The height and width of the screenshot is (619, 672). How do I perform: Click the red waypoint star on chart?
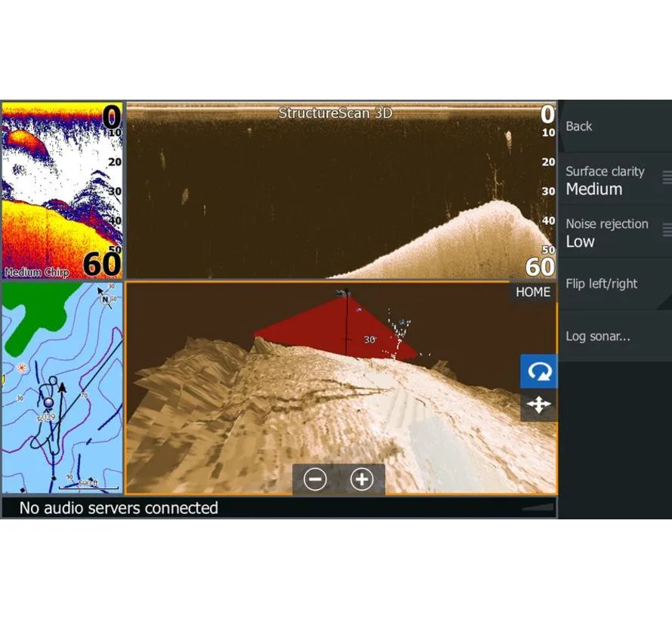[21, 368]
